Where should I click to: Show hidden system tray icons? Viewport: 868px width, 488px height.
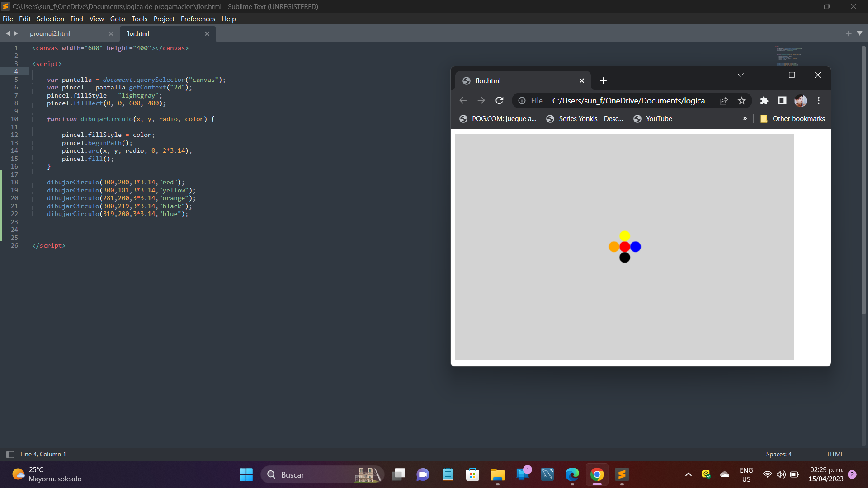tap(688, 474)
